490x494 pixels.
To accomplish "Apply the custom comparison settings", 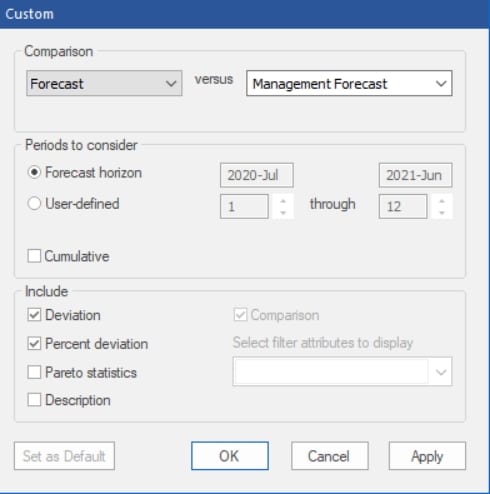I will coord(427,456).
